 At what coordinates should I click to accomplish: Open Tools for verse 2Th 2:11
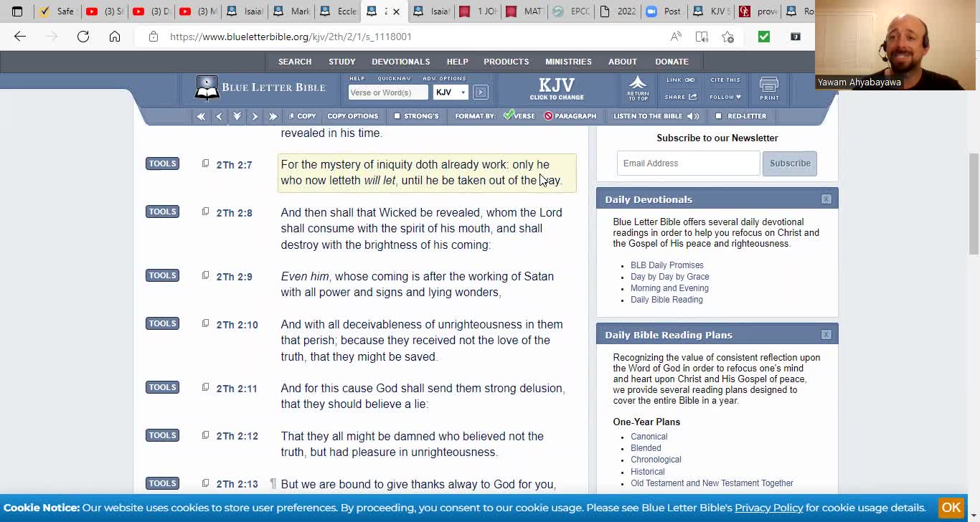[x=162, y=387]
